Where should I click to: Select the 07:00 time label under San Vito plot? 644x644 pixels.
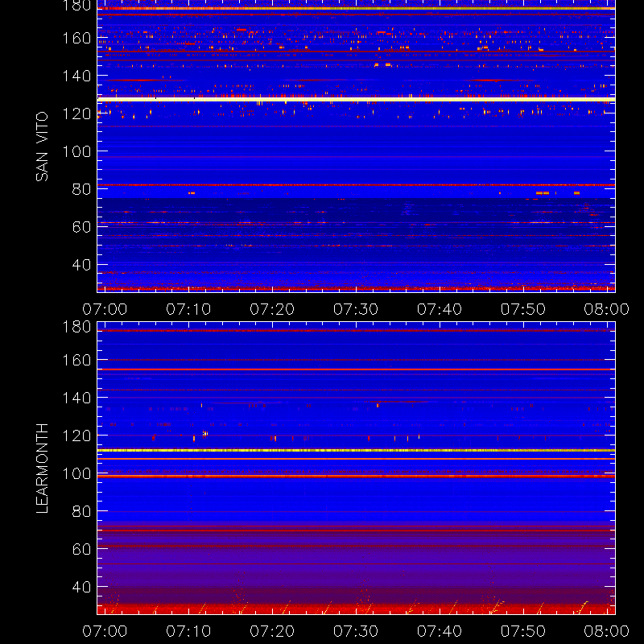coord(105,309)
